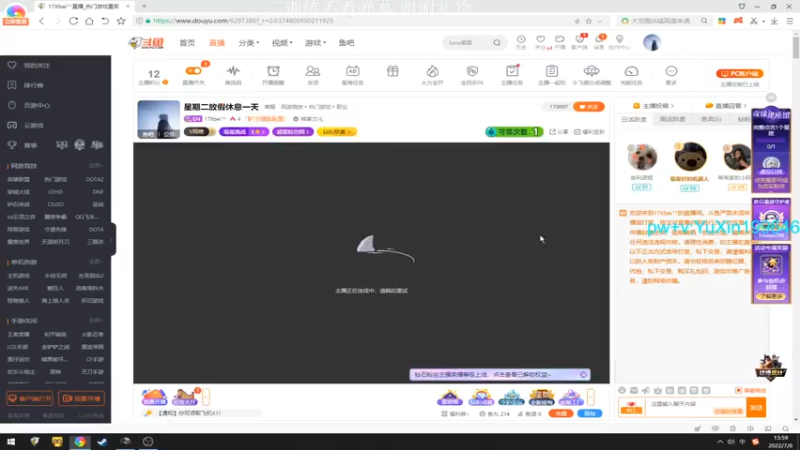800x450 pixels.
Task: Open the checkmark streamer task icon
Action: (x=512, y=71)
